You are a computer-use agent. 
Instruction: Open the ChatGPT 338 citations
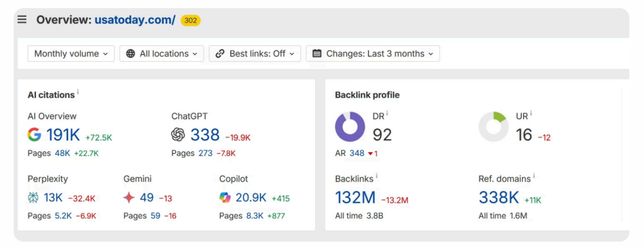pyautogui.click(x=205, y=135)
